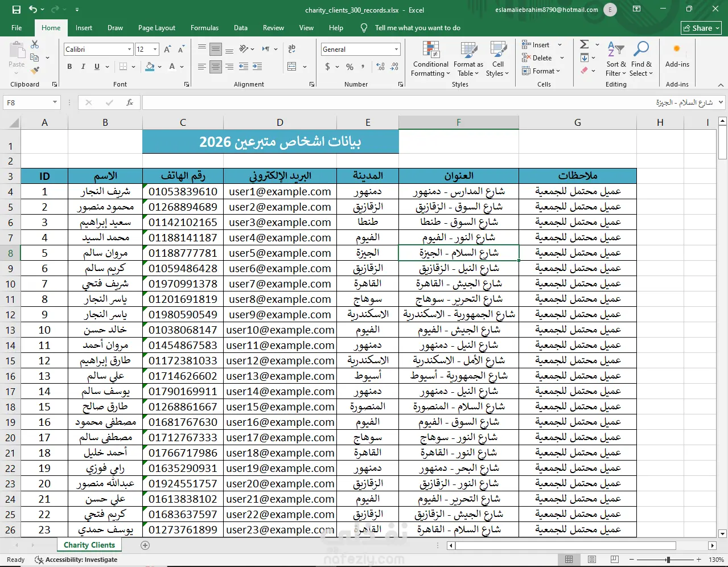Switch to Page Layout view in status bar
728x567 pixels.
[591, 560]
